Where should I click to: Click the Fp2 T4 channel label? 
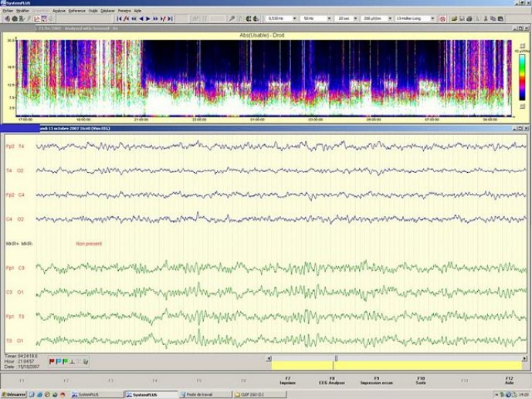click(x=15, y=147)
